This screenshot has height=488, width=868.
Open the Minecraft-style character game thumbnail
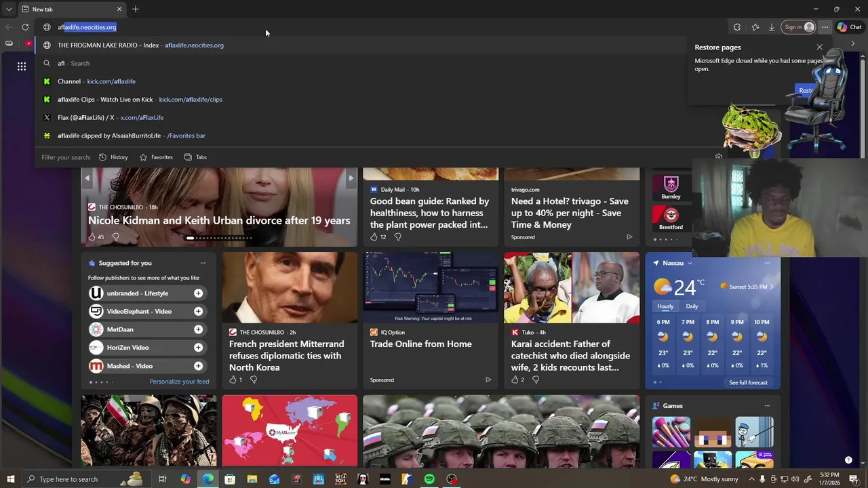713,432
